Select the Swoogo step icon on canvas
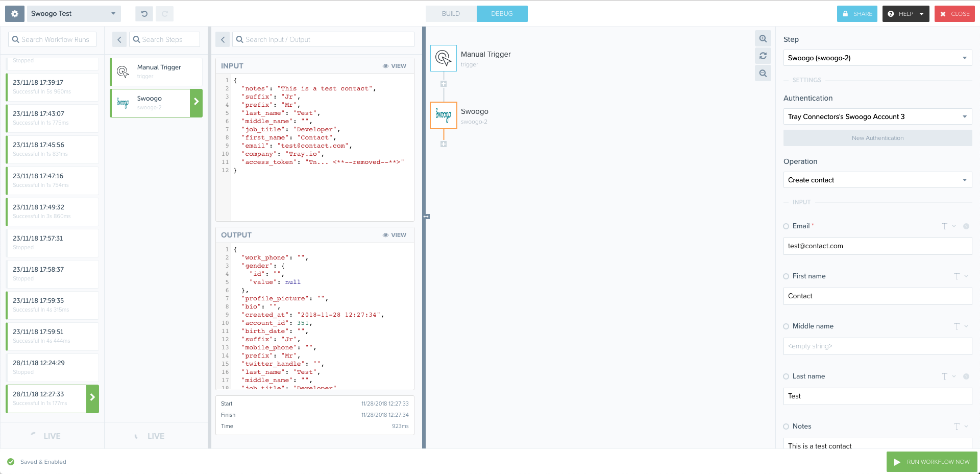Viewport: 980px width, 474px height. (444, 115)
